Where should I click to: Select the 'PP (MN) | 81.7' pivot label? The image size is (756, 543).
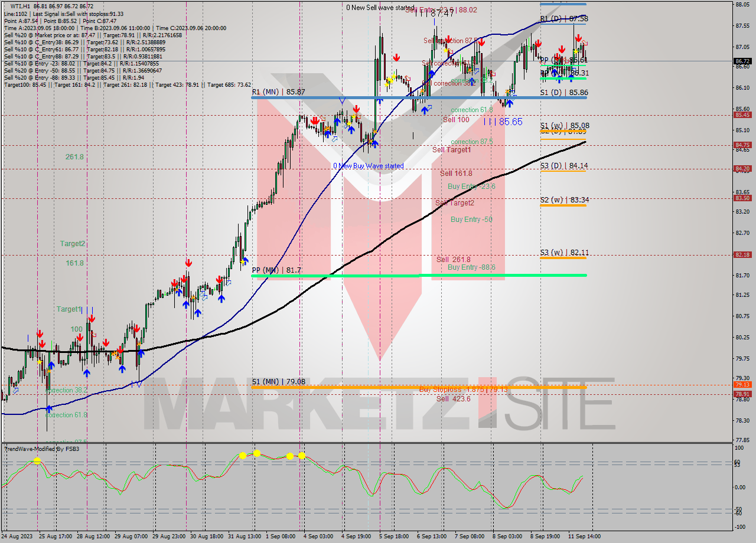point(276,270)
